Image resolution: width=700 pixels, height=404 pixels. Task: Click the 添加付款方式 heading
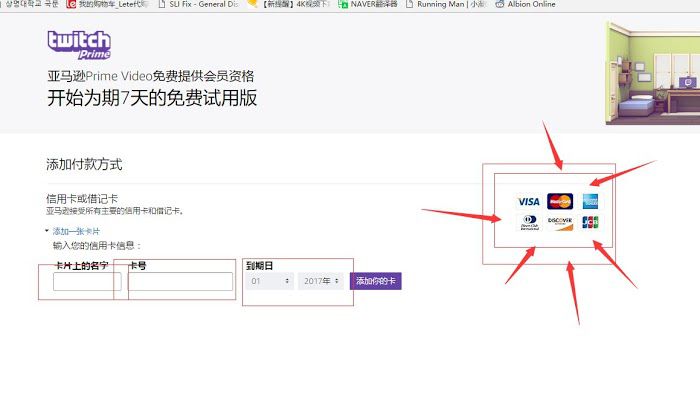click(84, 164)
